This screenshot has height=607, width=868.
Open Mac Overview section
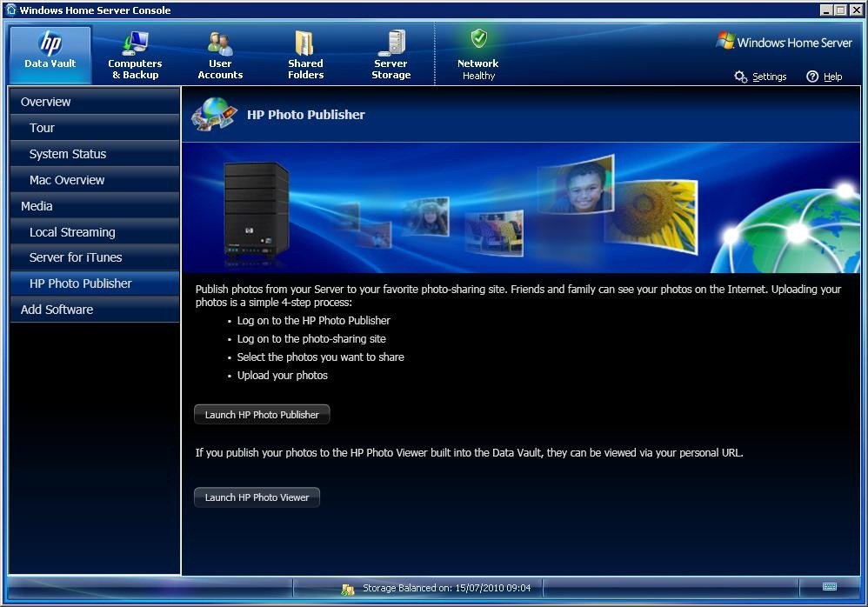pyautogui.click(x=95, y=180)
